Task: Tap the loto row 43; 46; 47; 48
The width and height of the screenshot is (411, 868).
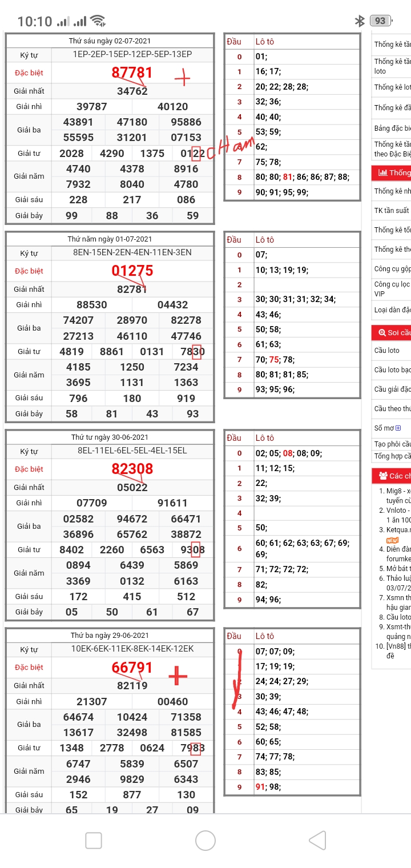Action: pos(282,712)
